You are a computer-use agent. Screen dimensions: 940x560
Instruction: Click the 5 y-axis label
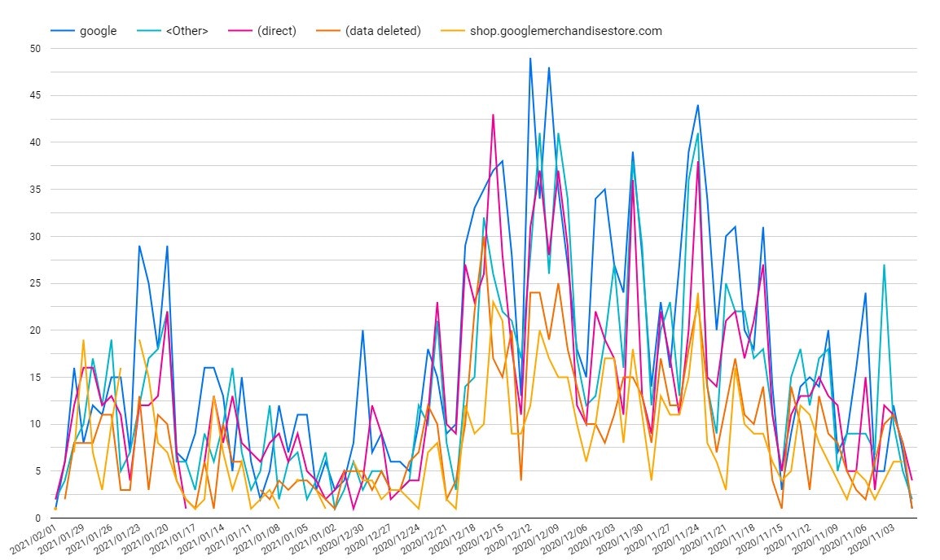(37, 470)
